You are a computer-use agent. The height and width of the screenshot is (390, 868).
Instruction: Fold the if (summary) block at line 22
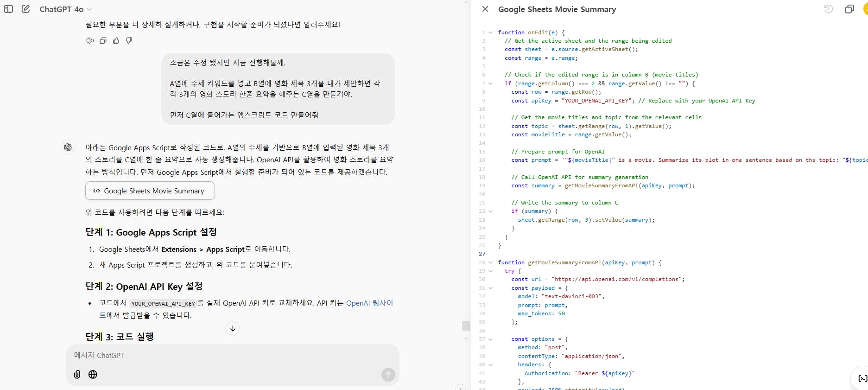[490, 211]
